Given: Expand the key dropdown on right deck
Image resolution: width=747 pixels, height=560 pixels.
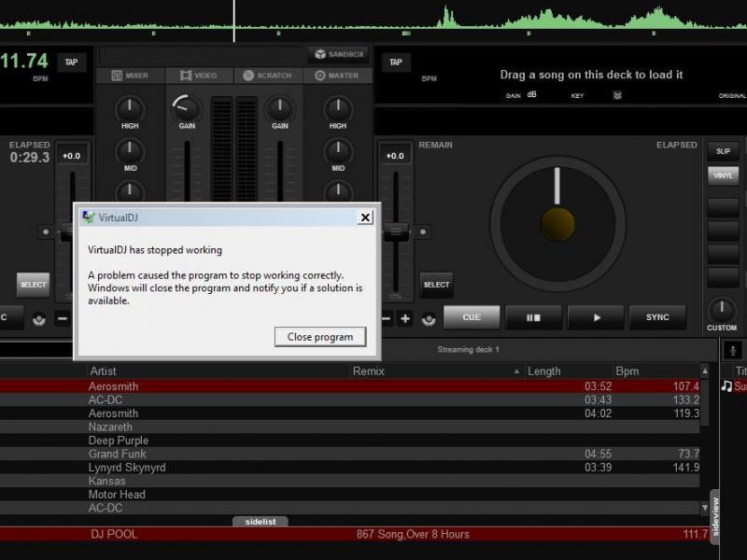Looking at the screenshot, I should tap(617, 95).
